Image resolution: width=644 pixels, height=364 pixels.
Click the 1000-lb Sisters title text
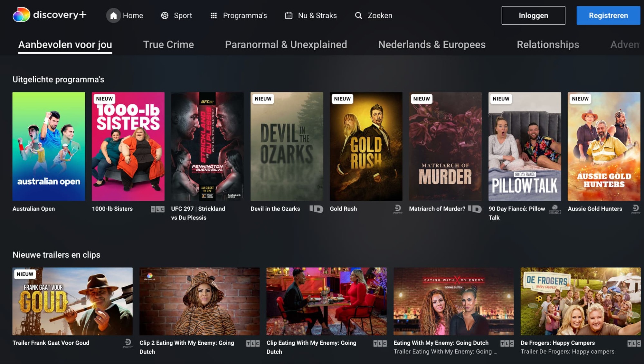112,209
